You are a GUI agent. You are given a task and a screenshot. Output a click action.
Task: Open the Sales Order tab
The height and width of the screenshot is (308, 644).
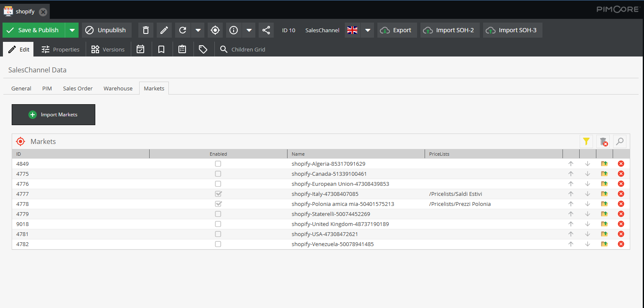(x=78, y=88)
